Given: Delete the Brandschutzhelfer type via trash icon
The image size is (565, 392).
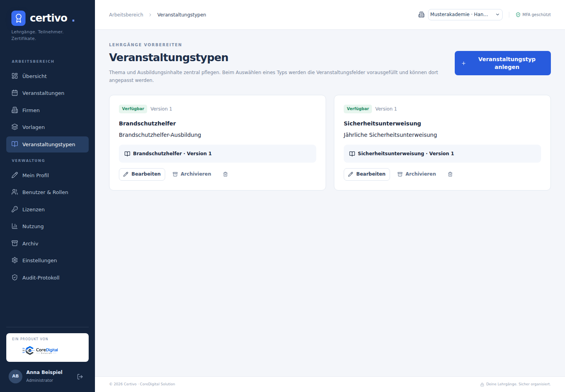Looking at the screenshot, I should (x=226, y=174).
